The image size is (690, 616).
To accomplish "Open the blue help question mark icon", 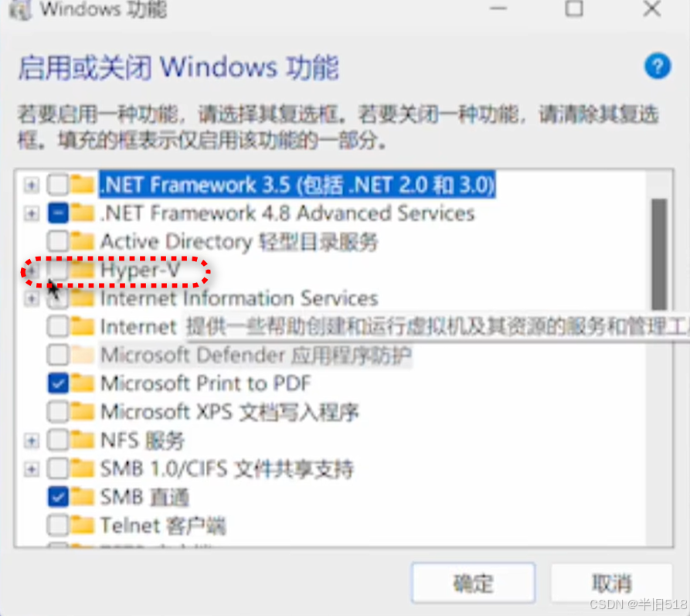I will tap(658, 66).
